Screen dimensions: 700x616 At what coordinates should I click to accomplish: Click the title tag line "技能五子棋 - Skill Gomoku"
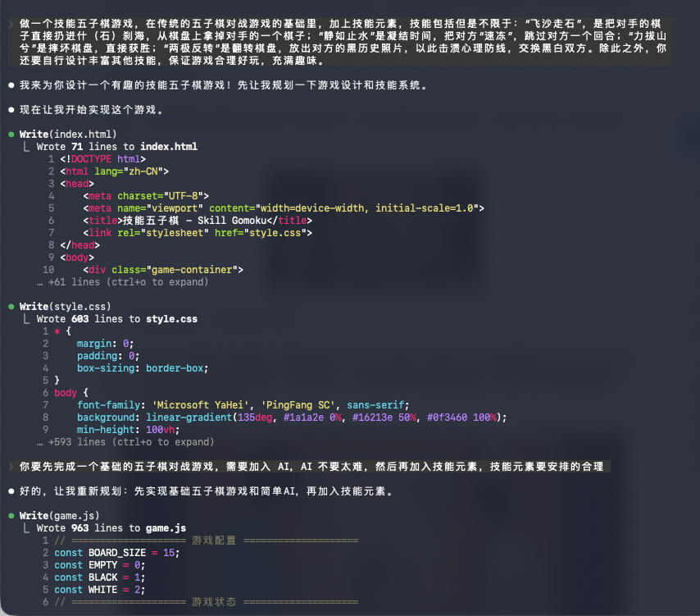click(197, 221)
